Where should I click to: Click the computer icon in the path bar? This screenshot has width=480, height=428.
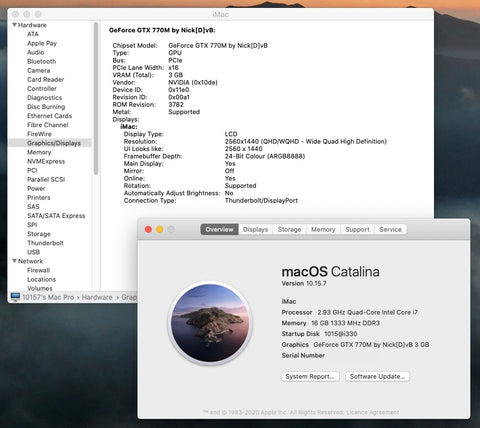click(15, 297)
